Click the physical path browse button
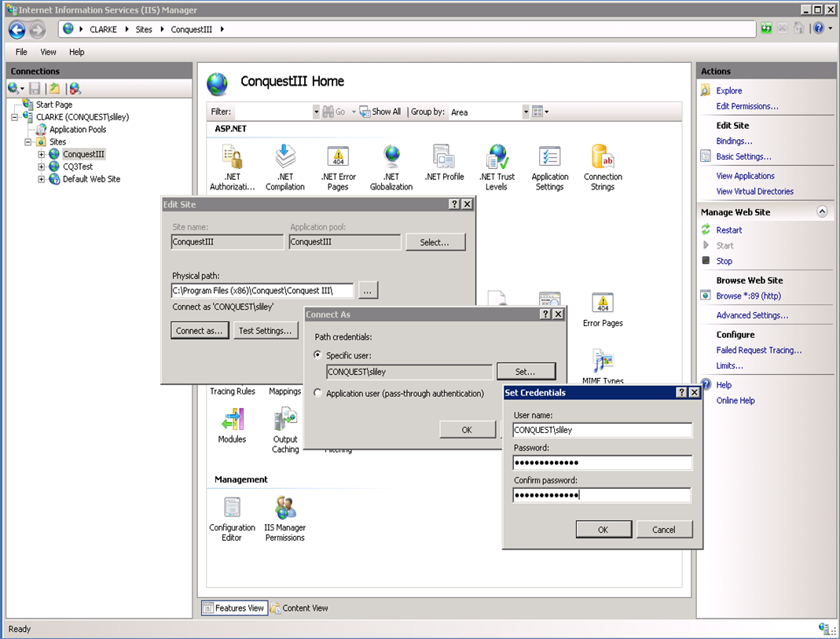840x639 pixels. pyautogui.click(x=368, y=290)
